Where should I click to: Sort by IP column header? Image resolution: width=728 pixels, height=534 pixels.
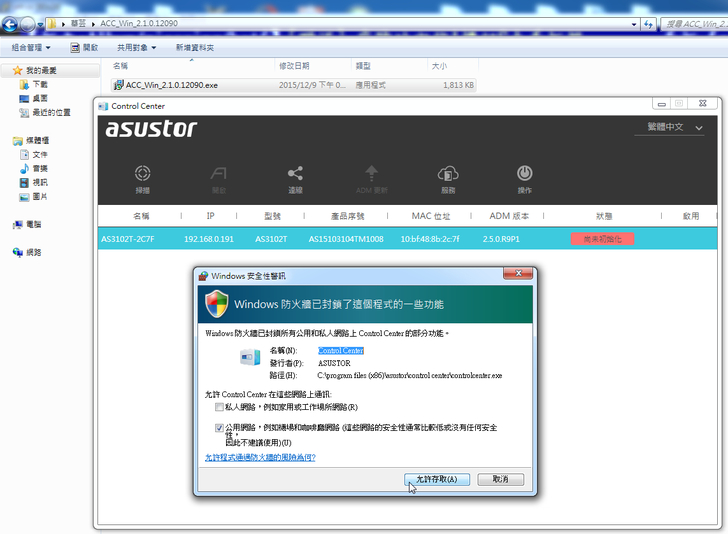[210, 216]
